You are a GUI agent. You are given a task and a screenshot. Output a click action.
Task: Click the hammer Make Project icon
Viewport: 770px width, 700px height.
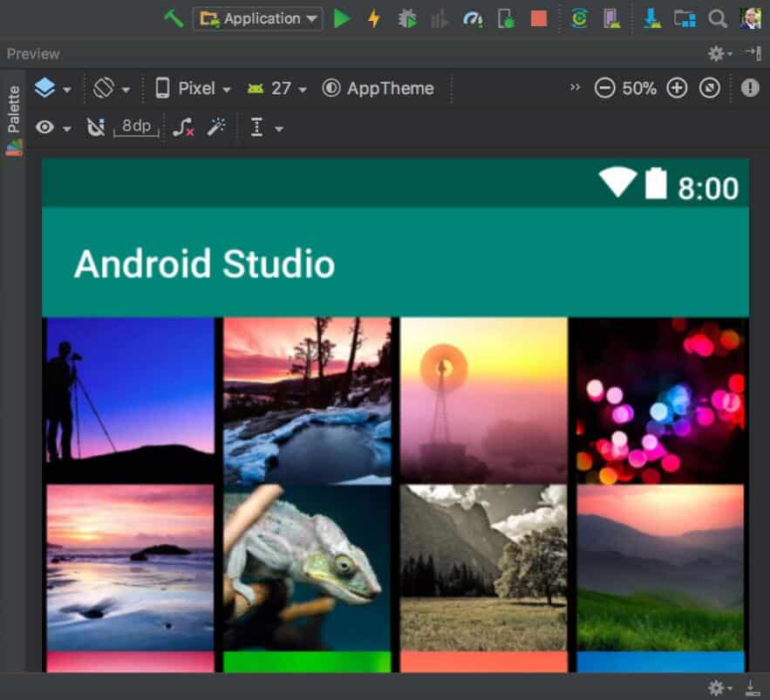[x=174, y=18]
